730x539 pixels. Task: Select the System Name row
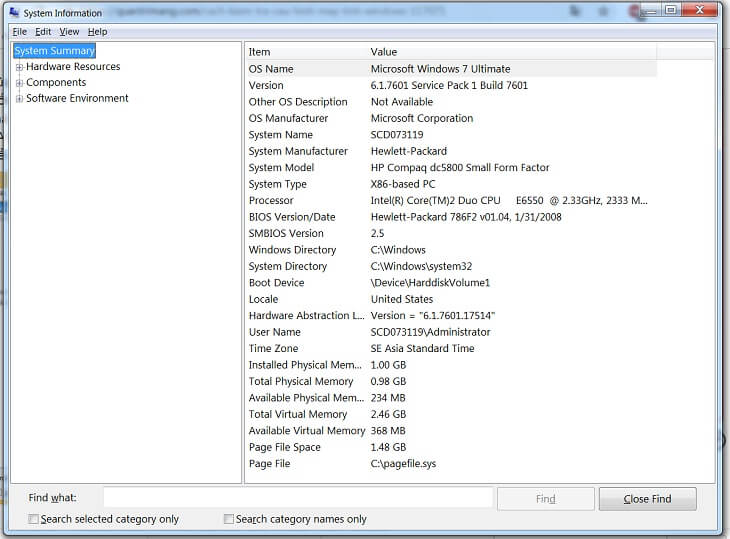(452, 135)
